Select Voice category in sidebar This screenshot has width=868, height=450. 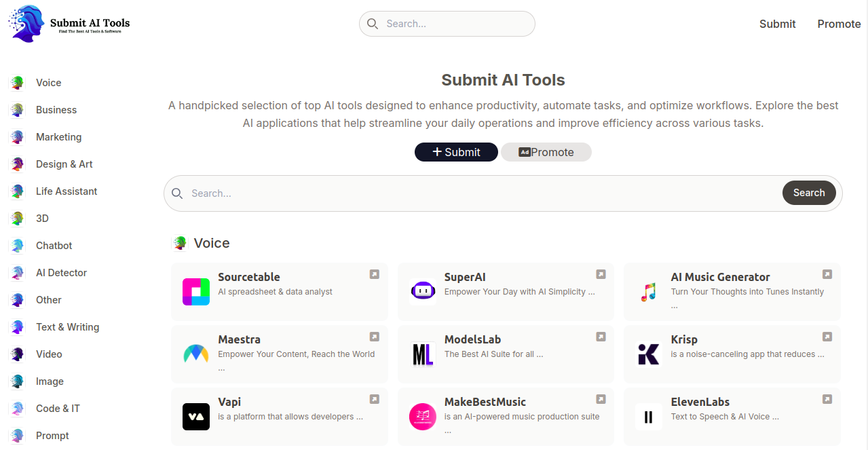tap(49, 83)
